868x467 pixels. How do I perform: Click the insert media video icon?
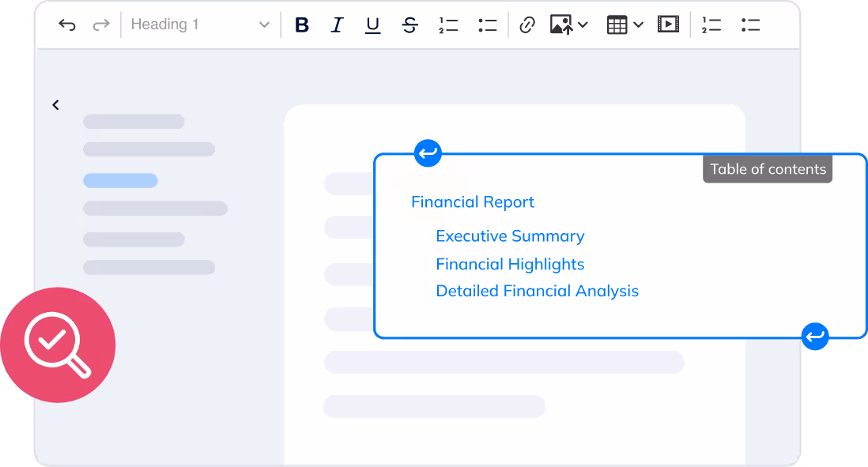[668, 25]
